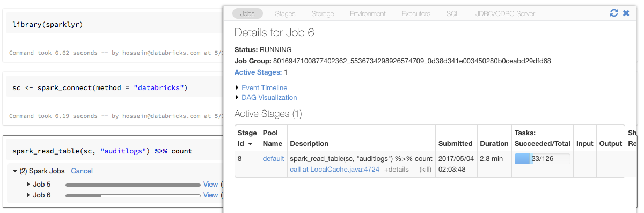This screenshot has height=213, width=644.
Task: Select the Executors tab
Action: pyautogui.click(x=416, y=13)
